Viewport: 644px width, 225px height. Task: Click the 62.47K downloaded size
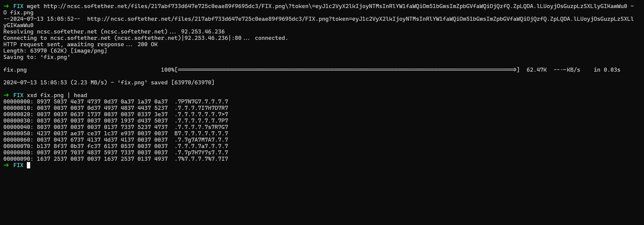click(x=536, y=70)
